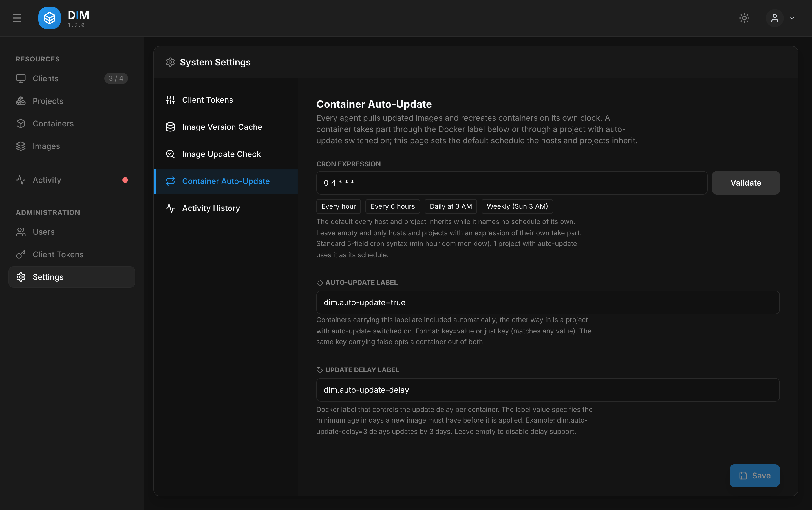Click the Images layers icon
The image size is (812, 510).
[x=21, y=146]
